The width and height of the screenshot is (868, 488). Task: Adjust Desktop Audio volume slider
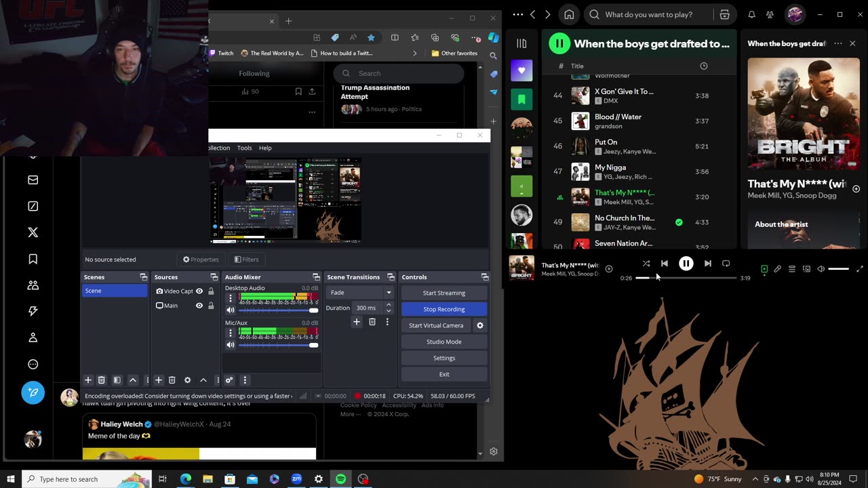[278, 310]
